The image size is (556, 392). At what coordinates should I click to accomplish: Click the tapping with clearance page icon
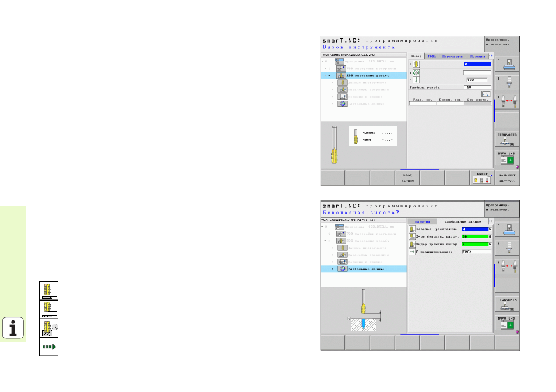point(48,291)
